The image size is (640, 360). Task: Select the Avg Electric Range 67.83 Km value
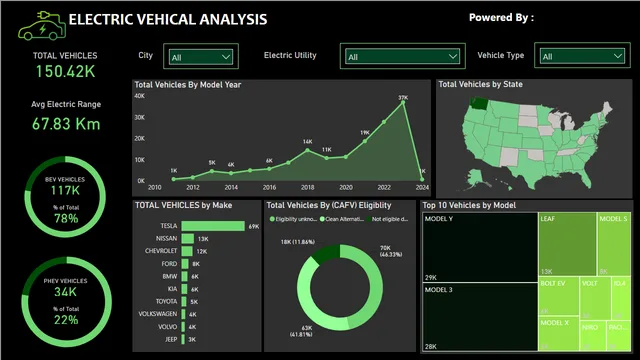pyautogui.click(x=66, y=124)
